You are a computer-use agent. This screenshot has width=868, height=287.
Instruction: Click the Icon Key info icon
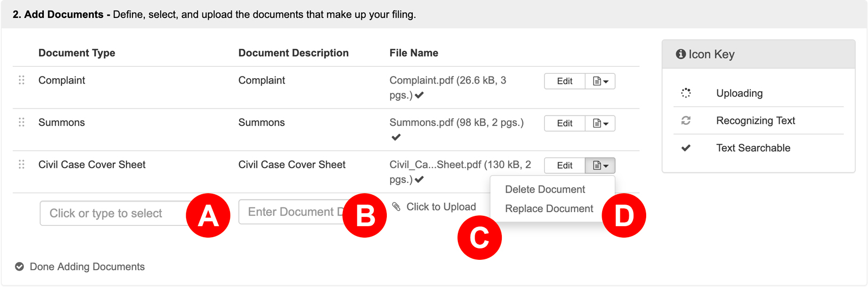(680, 54)
